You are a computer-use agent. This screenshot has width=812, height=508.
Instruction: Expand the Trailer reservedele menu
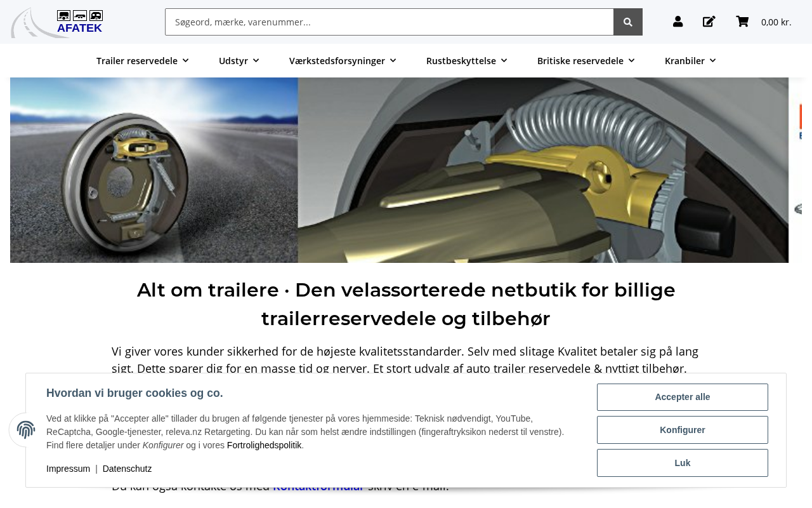[x=143, y=61]
